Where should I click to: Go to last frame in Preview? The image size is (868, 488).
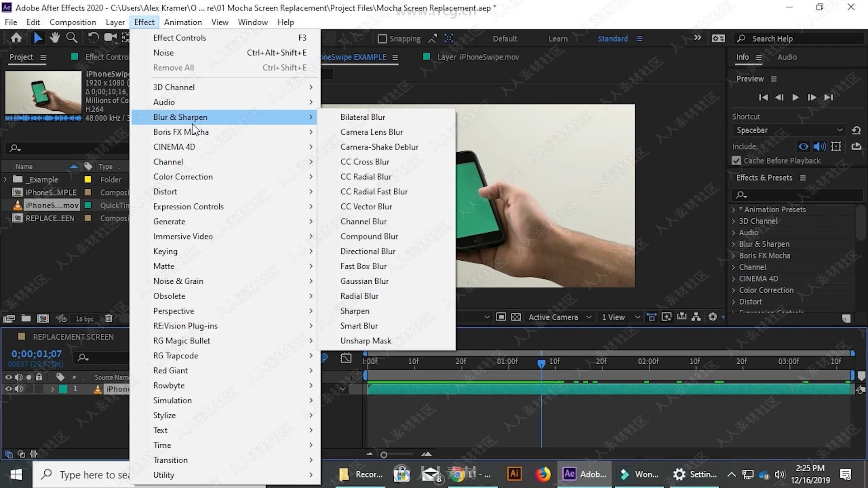[829, 97]
